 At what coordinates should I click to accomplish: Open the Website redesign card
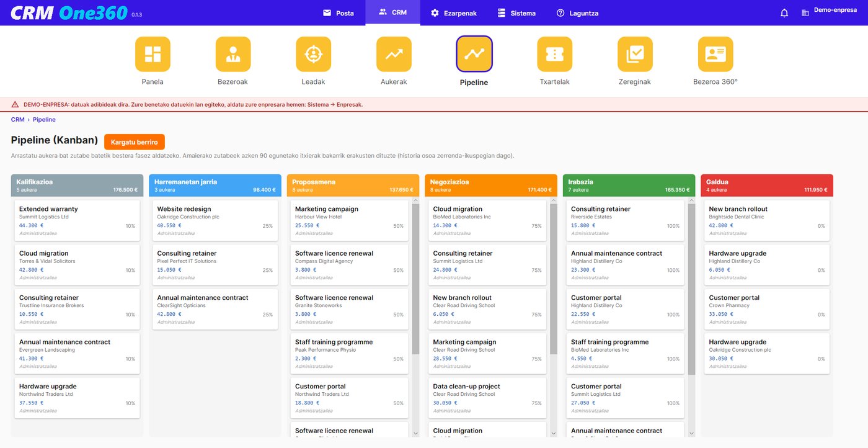pyautogui.click(x=215, y=220)
